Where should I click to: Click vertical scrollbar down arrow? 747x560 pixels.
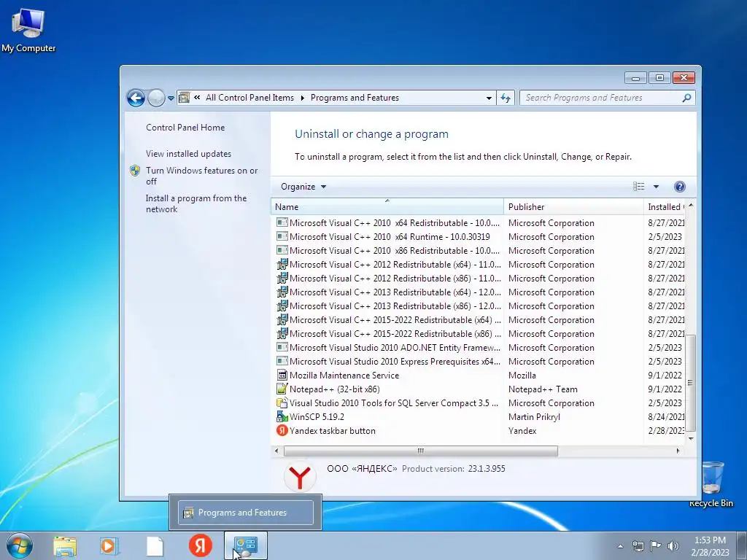point(690,438)
